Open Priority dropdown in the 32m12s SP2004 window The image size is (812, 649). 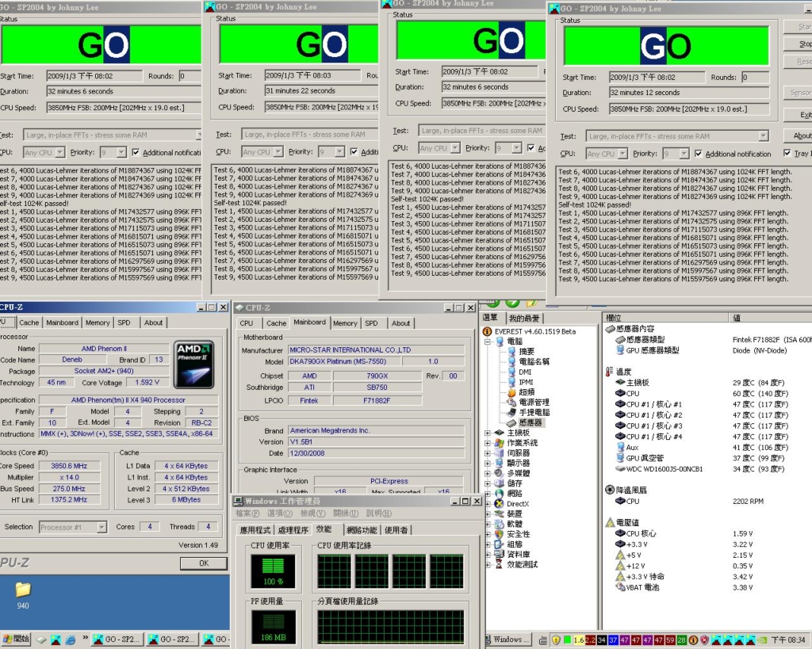click(684, 154)
